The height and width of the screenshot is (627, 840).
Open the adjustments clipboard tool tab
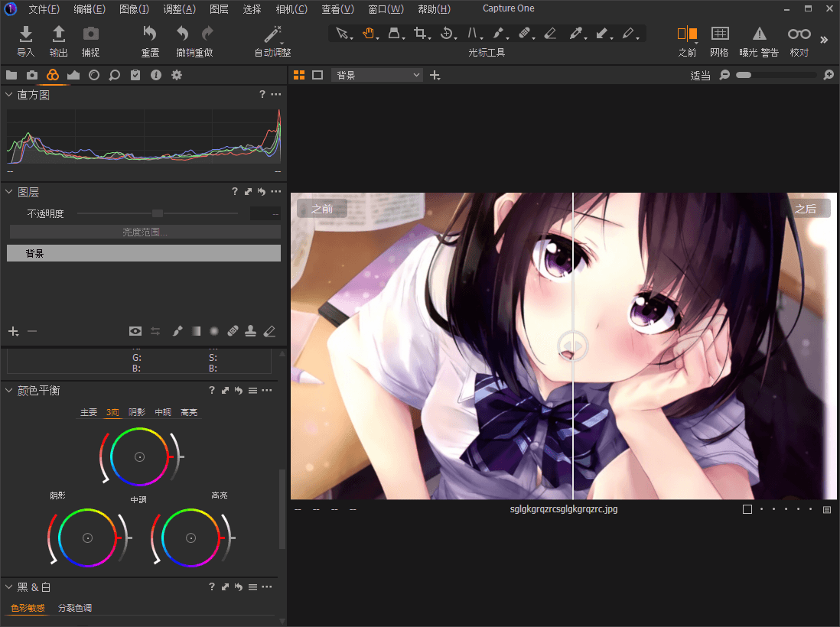(x=135, y=75)
